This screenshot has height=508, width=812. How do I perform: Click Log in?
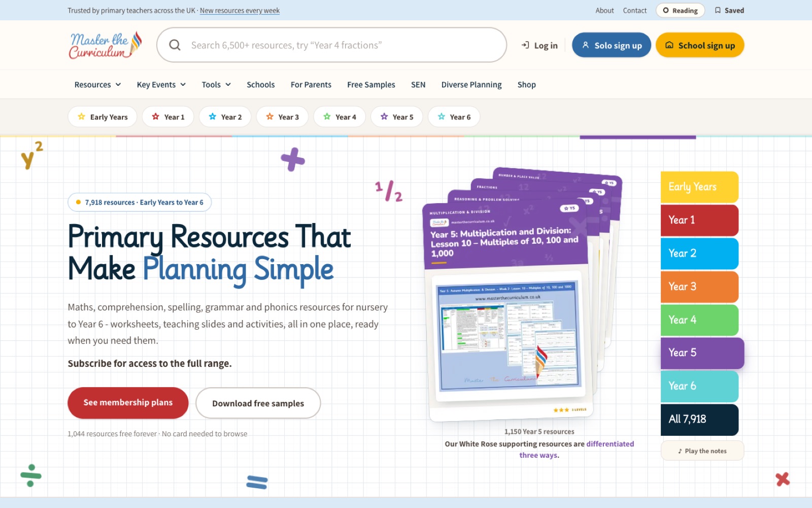(x=539, y=45)
